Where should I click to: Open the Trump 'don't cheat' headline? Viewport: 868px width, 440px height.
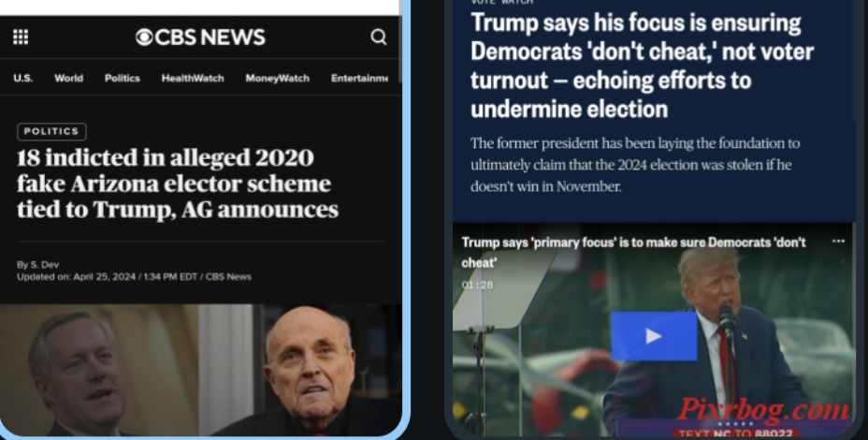[x=643, y=66]
